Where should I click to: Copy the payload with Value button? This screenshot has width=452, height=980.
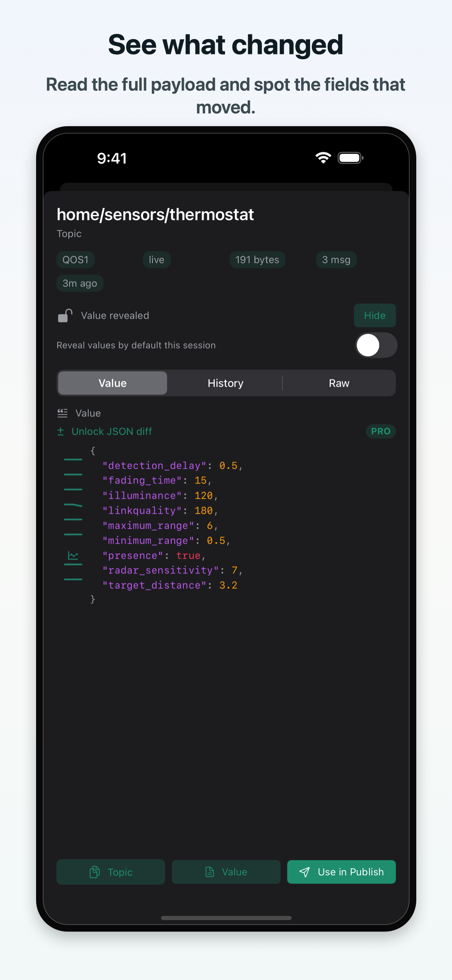226,872
